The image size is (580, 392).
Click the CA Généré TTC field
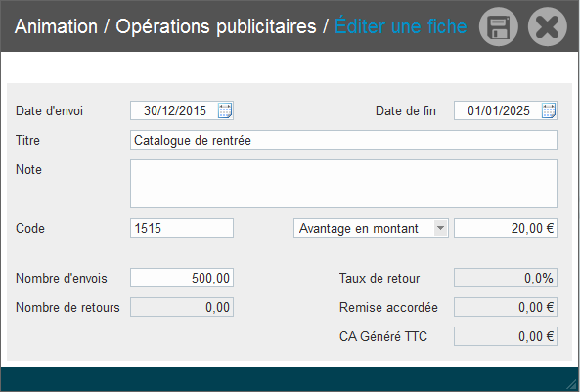506,336
